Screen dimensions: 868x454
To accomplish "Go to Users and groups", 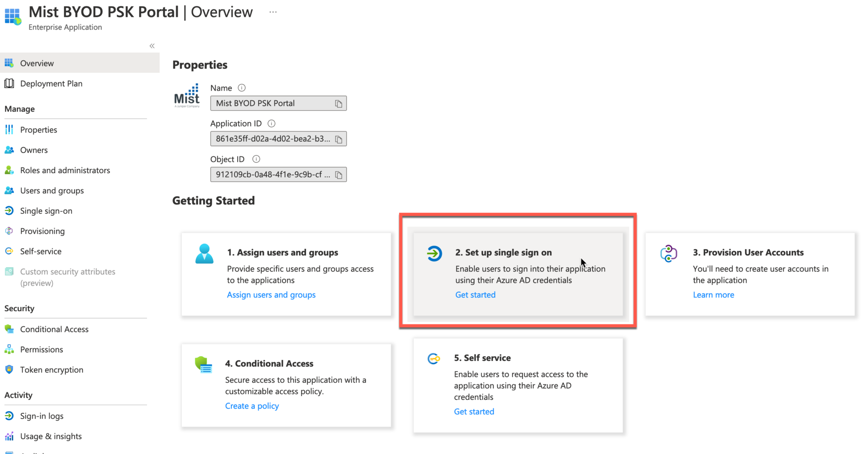I will (x=52, y=191).
